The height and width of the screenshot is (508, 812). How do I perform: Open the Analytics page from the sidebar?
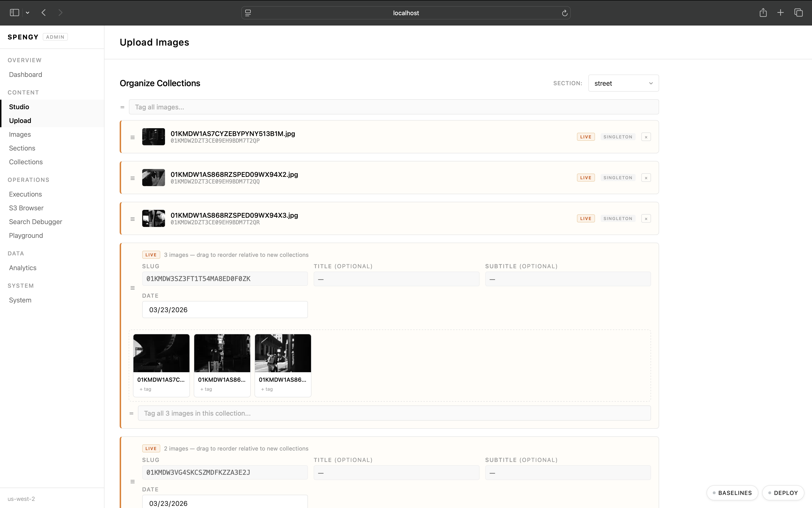point(23,268)
